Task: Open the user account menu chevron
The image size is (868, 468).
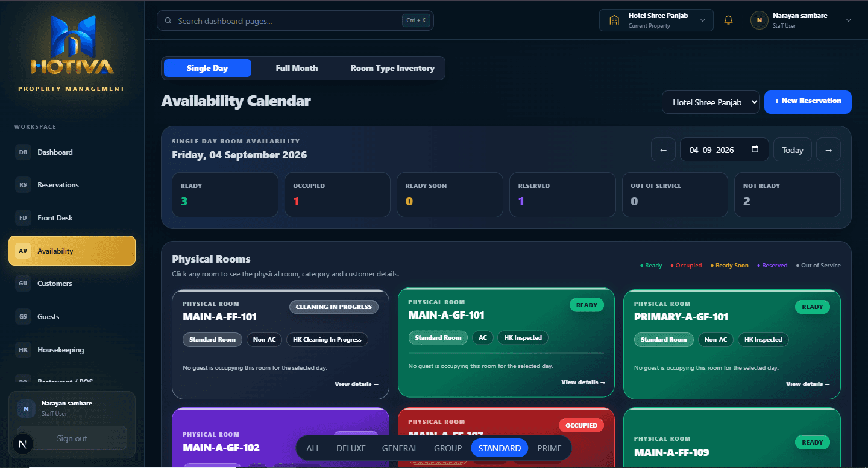Action: 849,20
